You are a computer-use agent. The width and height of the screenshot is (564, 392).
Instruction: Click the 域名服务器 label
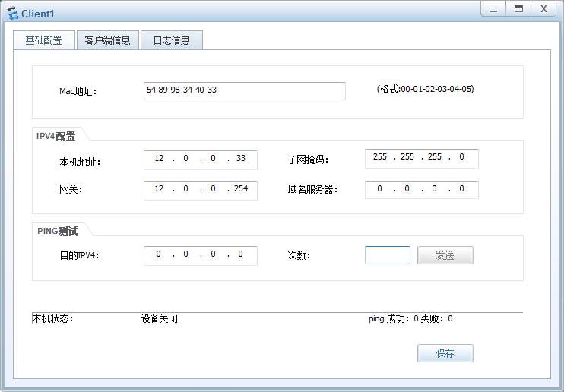[x=312, y=189]
